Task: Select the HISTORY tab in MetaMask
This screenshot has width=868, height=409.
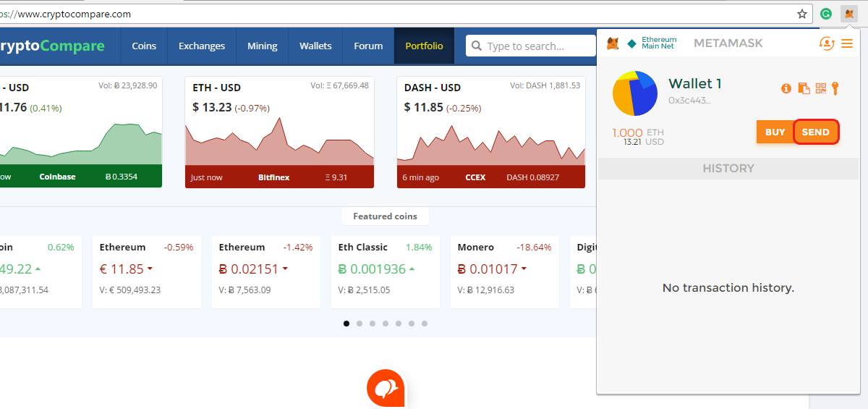Action: 728,168
